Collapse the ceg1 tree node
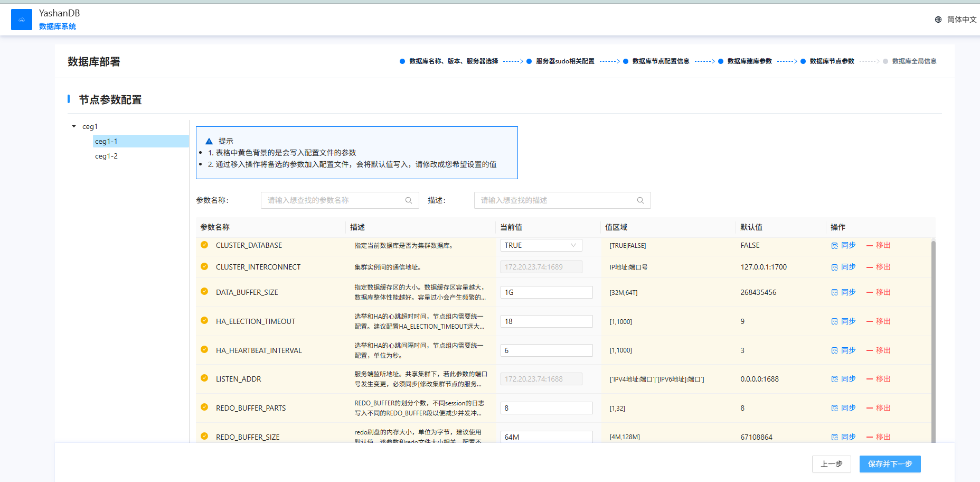Image resolution: width=980 pixels, height=482 pixels. pos(74,126)
